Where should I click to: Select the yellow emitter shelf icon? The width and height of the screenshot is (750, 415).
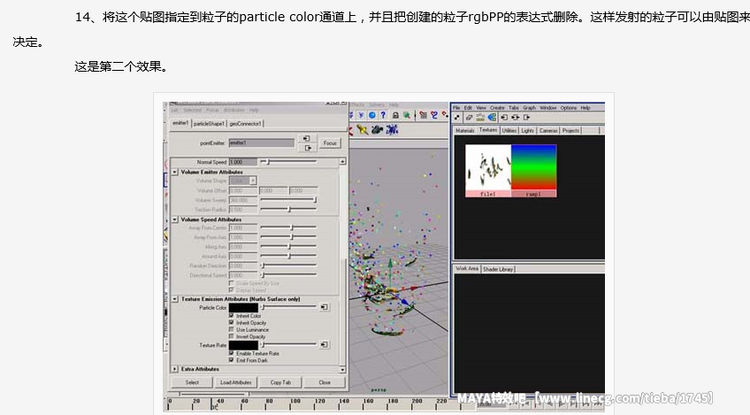[362, 130]
